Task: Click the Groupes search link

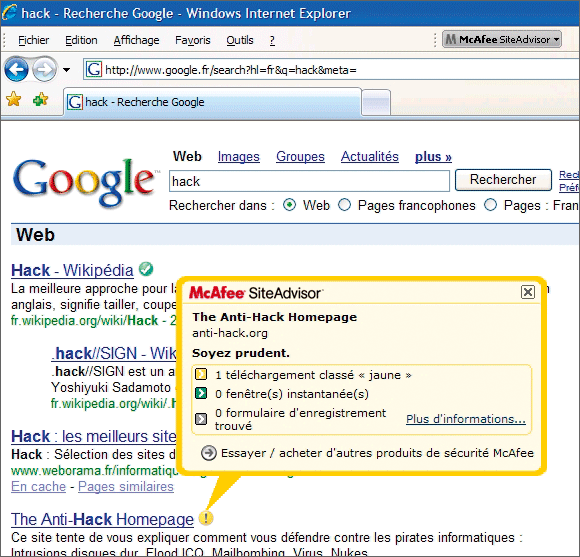Action: (300, 156)
